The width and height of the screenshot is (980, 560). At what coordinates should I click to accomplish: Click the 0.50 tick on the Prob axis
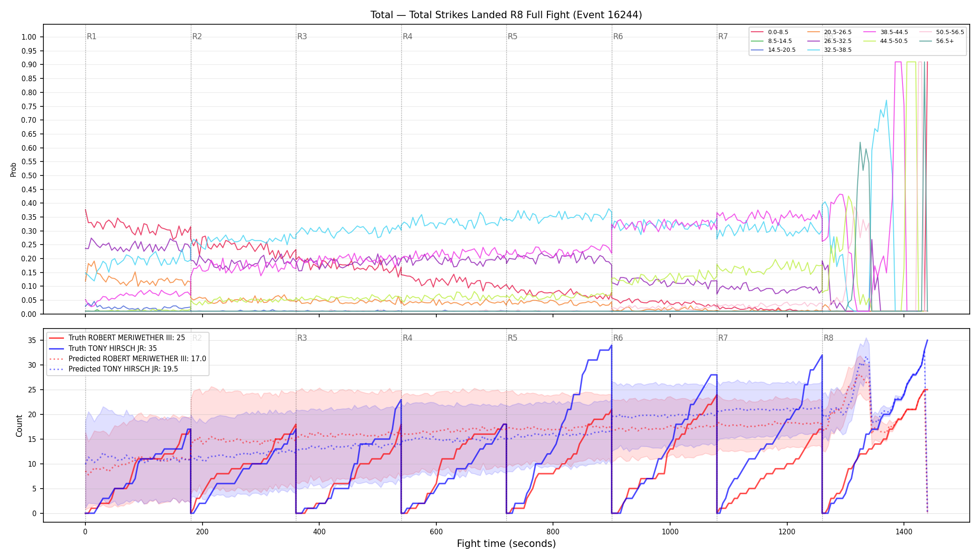tap(29, 176)
